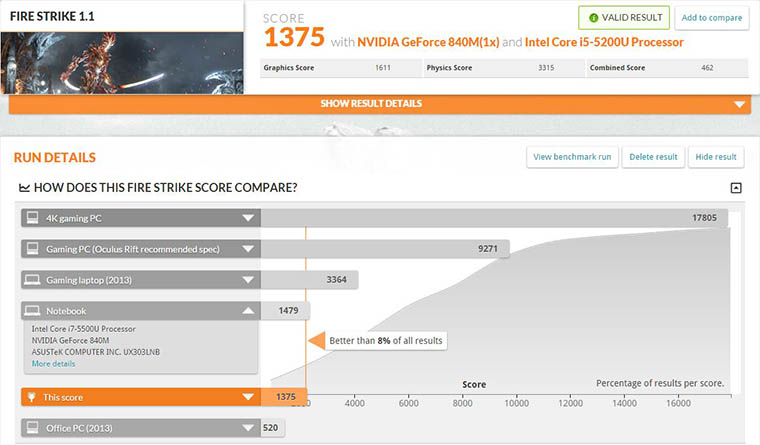The width and height of the screenshot is (760, 445).
Task: Click the orange arrow marker on the chart
Action: 317,341
